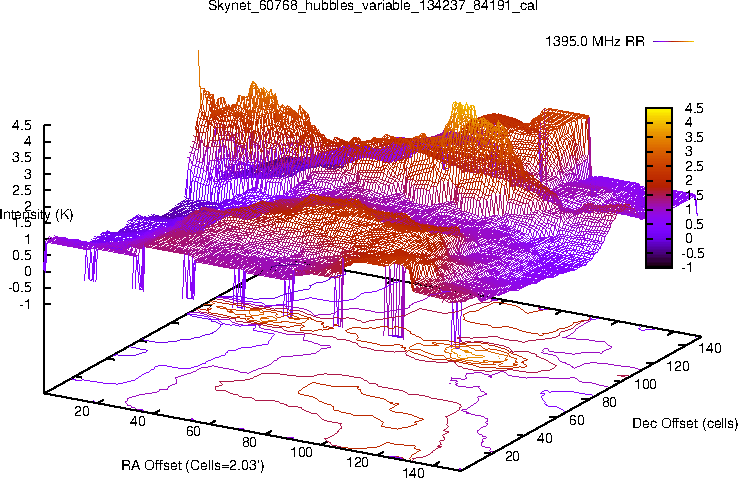Select the 3 label on the color bar
The image size is (738, 478).
[689, 151]
